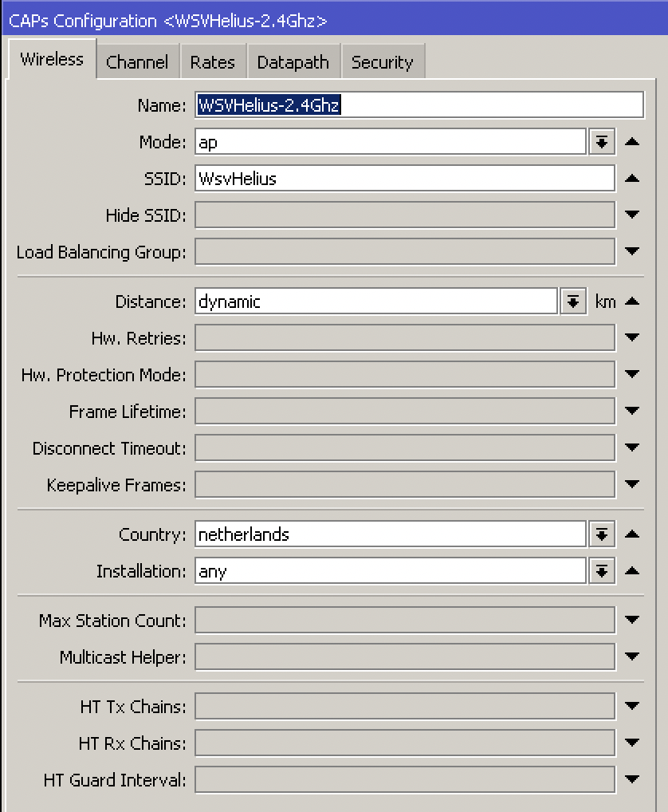Expand the Hw. Retries field
Screen dimensions: 668x812
coord(631,337)
